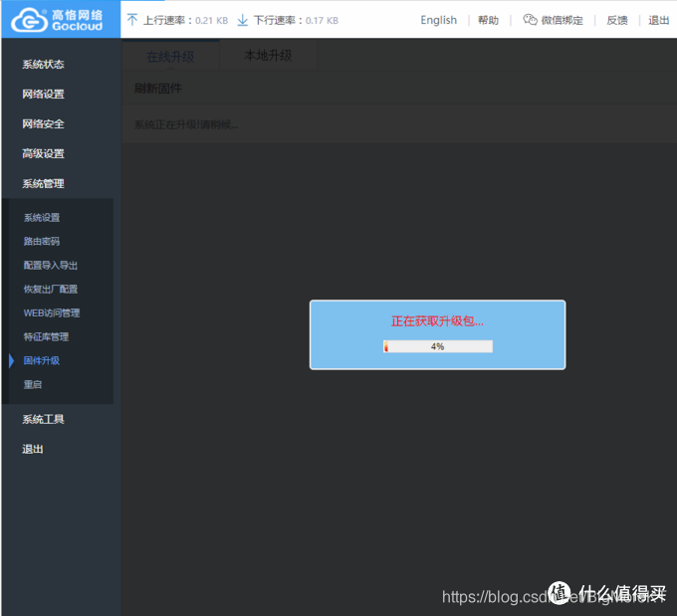
Task: Click the 正在获取升级包 status text
Action: (437, 320)
